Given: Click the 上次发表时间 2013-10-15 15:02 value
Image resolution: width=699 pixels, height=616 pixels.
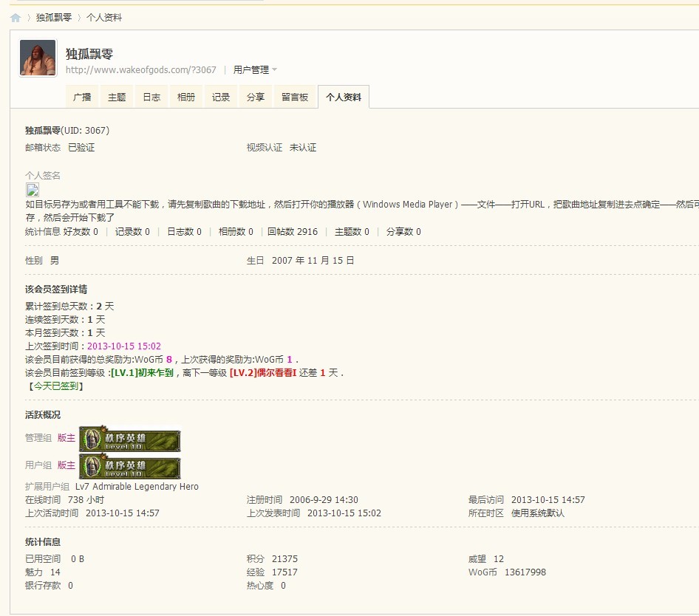Looking at the screenshot, I should point(344,513).
